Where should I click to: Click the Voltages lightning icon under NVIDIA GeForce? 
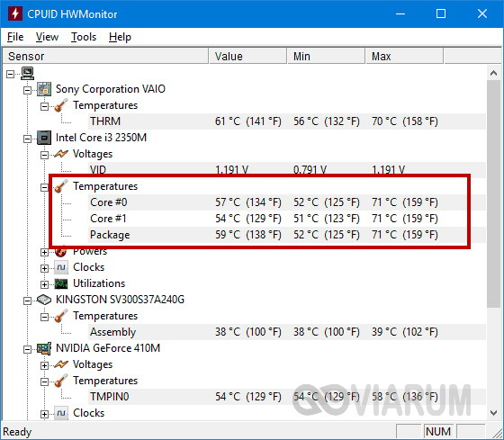[61, 364]
